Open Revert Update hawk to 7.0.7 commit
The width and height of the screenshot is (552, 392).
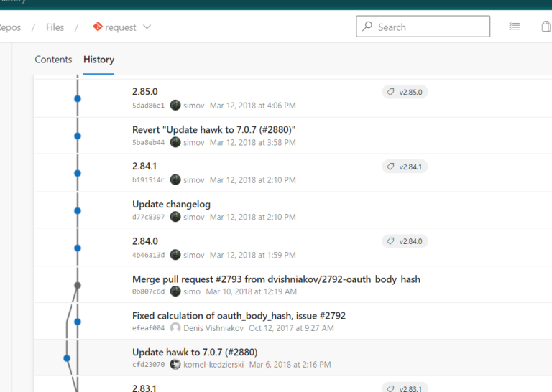[x=214, y=130]
